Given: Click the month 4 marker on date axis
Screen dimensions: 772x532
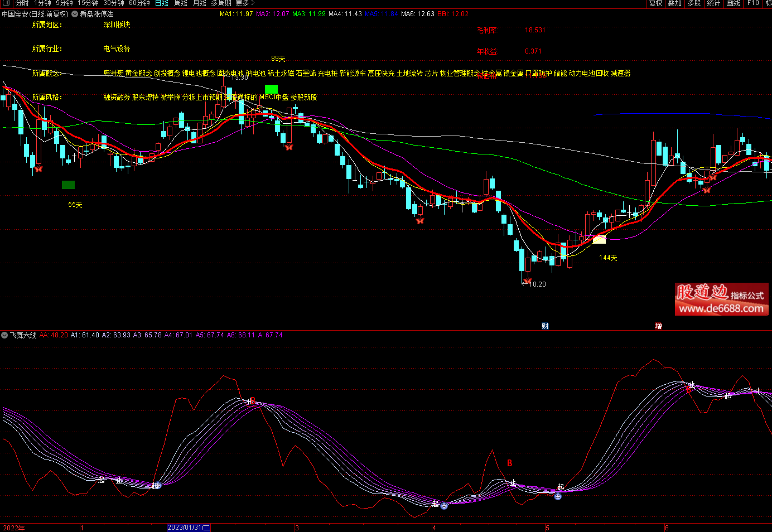Looking at the screenshot, I should (x=434, y=528).
